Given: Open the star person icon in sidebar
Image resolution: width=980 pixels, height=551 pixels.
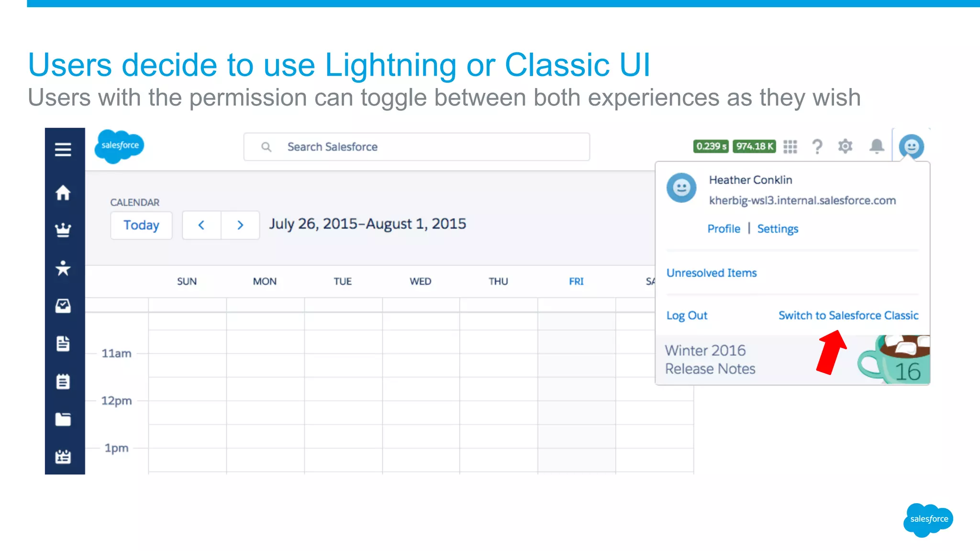Looking at the screenshot, I should tap(63, 268).
